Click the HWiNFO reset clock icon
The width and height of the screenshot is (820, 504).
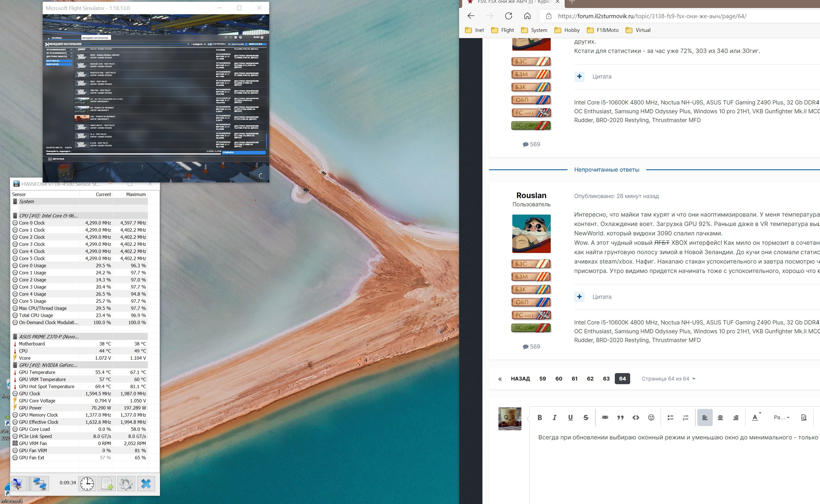(87, 483)
